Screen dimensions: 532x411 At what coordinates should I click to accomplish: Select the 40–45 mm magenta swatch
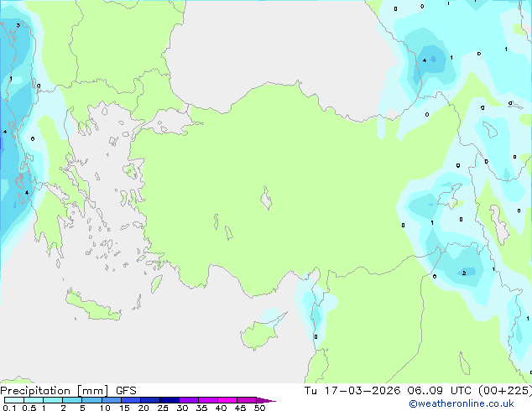pyautogui.click(x=227, y=400)
